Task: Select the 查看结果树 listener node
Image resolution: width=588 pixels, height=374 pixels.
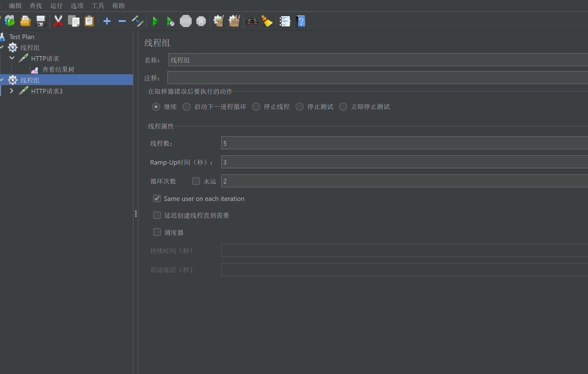Action: [58, 69]
